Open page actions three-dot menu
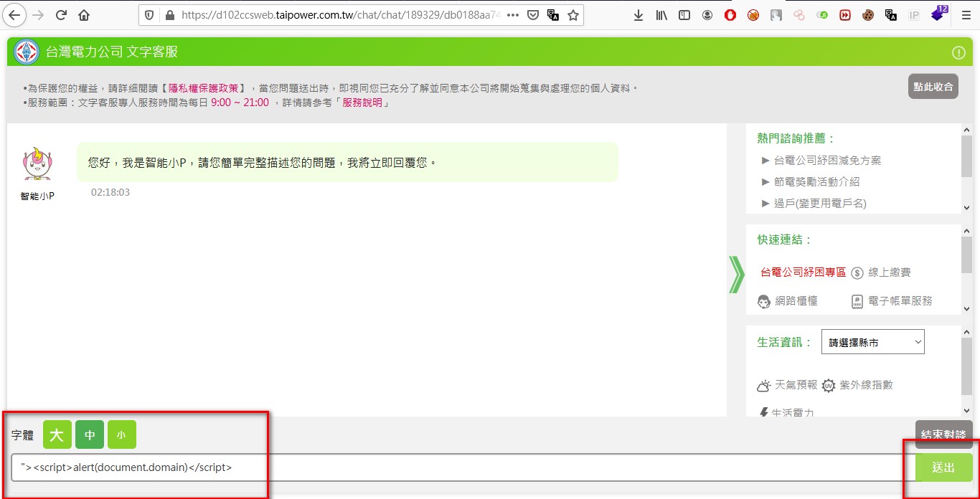 (x=512, y=15)
